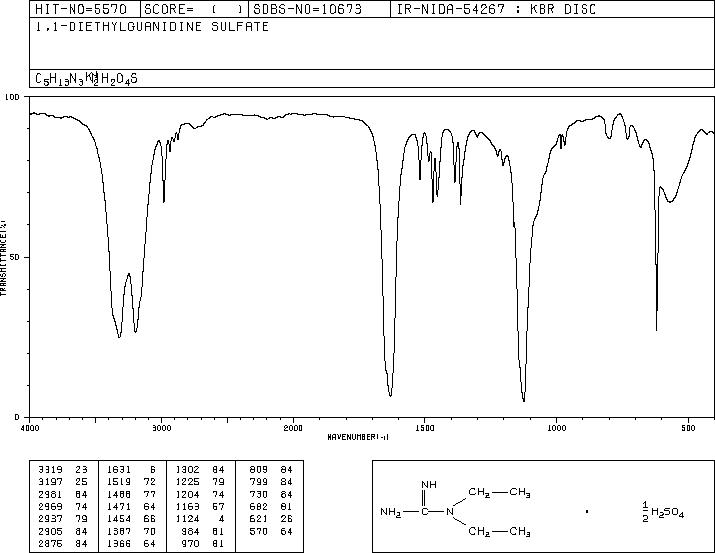Click the NH group atop the structure
The height and width of the screenshot is (553, 715).
(429, 485)
